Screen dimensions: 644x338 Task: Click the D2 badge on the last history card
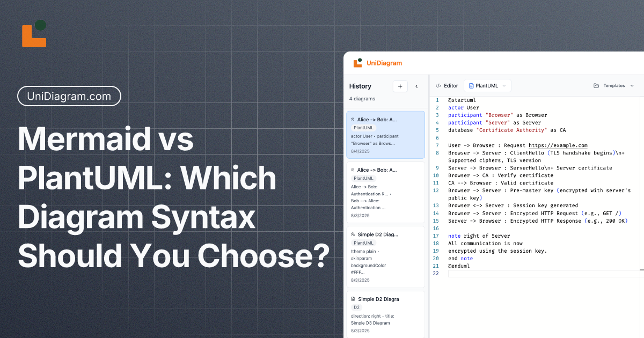coord(356,307)
